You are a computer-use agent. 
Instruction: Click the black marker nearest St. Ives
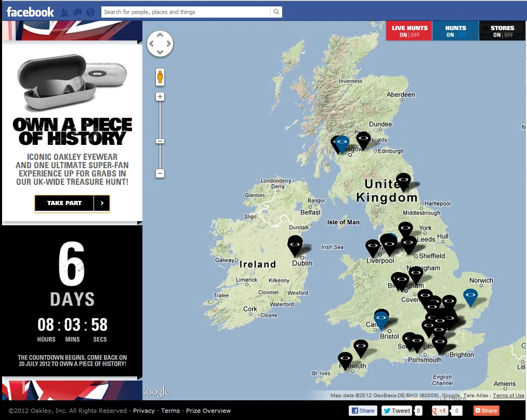pyautogui.click(x=345, y=361)
